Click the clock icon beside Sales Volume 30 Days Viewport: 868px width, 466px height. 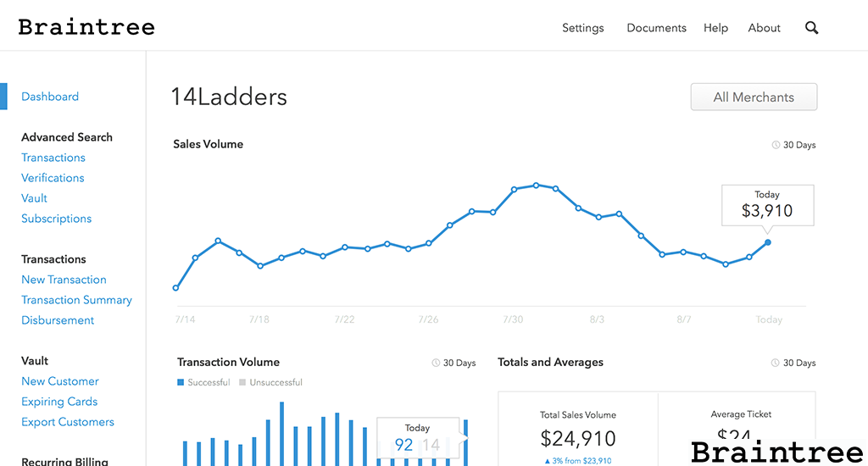coord(776,145)
